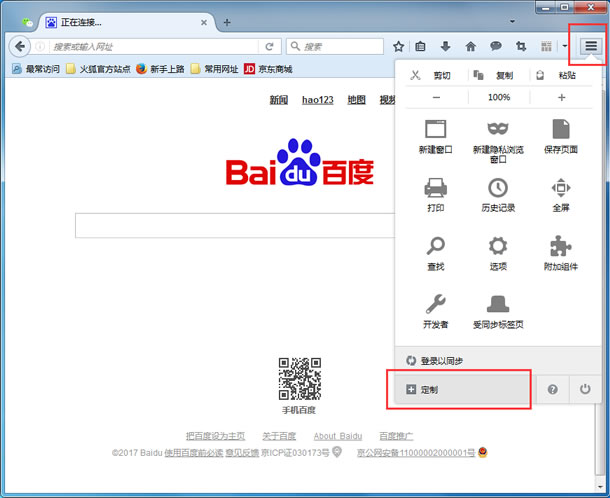Viewport: 610px width, 498px height.
Task: Open Baidu 地图 link
Action: click(356, 100)
